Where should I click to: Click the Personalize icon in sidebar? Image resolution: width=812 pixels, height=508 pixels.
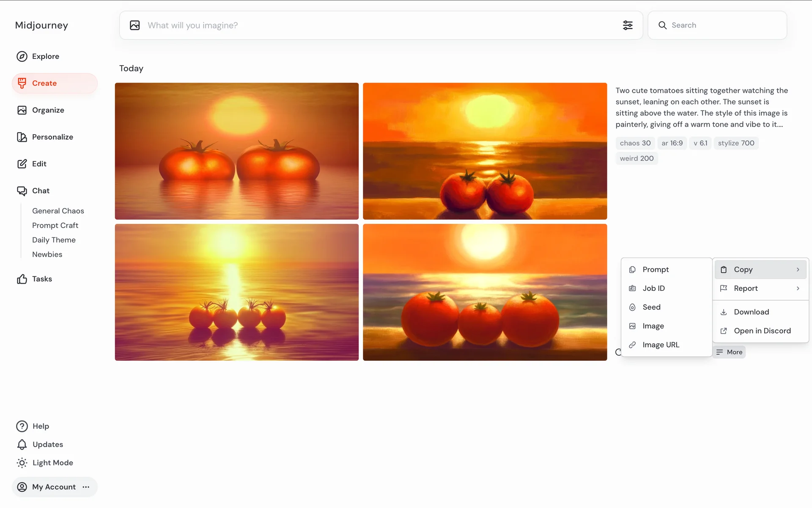pos(22,137)
